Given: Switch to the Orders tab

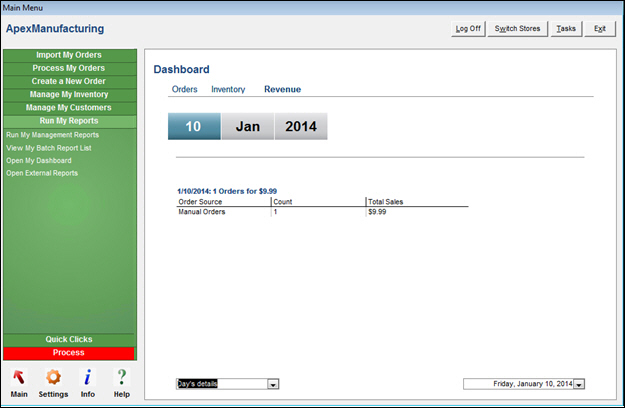Looking at the screenshot, I should [184, 89].
